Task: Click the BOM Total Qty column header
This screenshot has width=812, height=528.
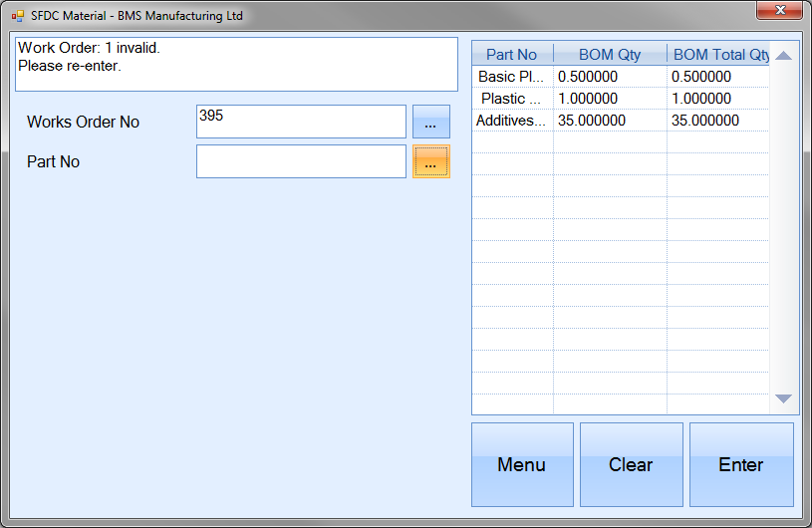Action: [719, 55]
